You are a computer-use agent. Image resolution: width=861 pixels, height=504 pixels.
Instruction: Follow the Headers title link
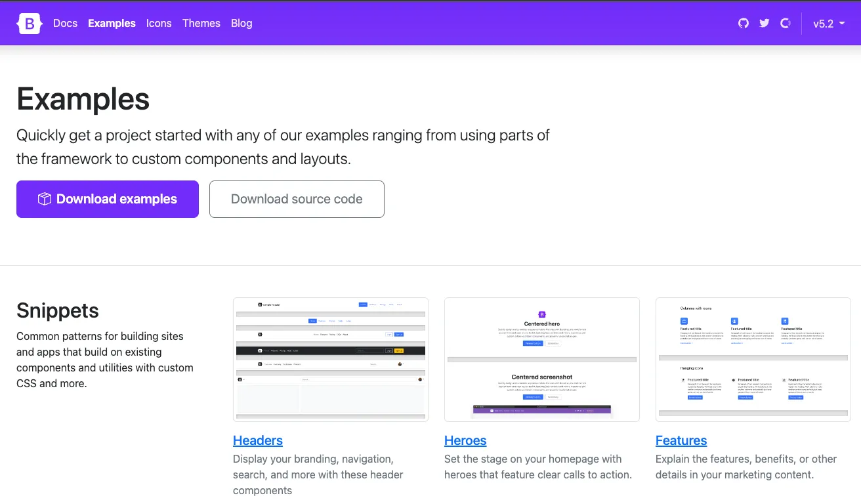click(258, 440)
